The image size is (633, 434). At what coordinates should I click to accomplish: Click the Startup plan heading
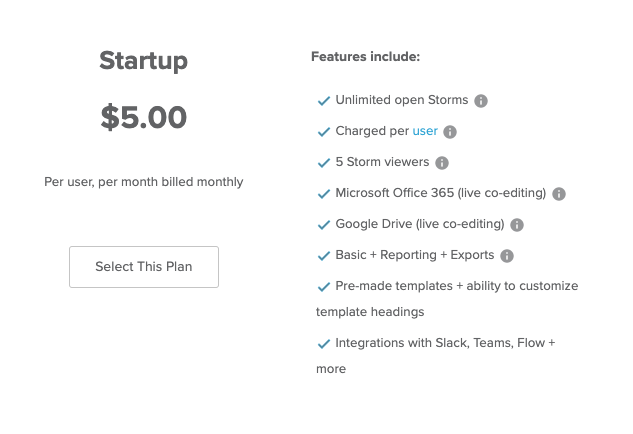click(143, 61)
